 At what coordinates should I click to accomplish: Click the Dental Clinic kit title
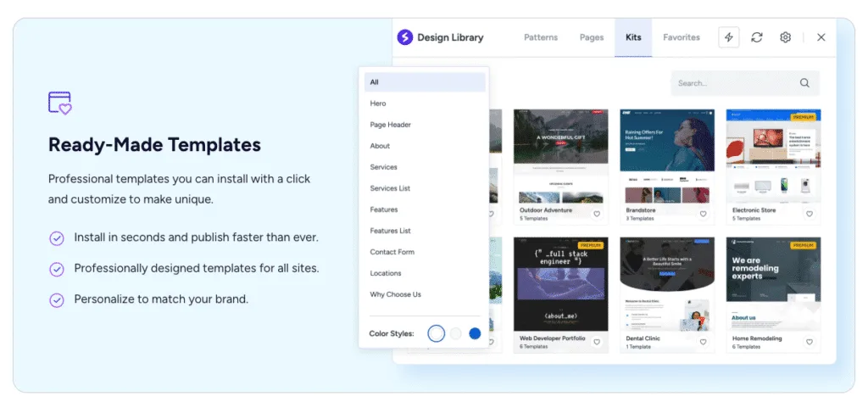click(643, 338)
